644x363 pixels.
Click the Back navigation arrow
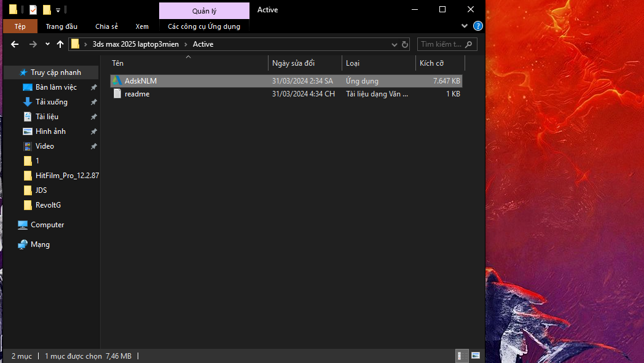(x=15, y=44)
